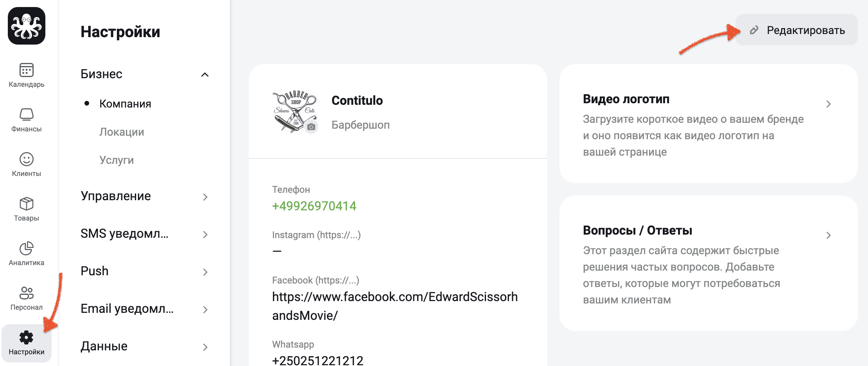Go to Clients smiley icon
This screenshot has height=366, width=868.
[27, 159]
